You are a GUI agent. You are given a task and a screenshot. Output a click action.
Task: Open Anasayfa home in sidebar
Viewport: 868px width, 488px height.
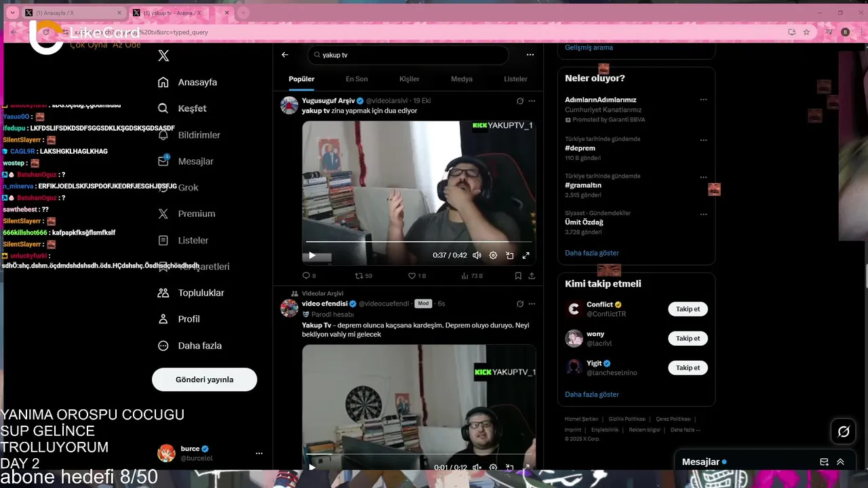tap(187, 82)
